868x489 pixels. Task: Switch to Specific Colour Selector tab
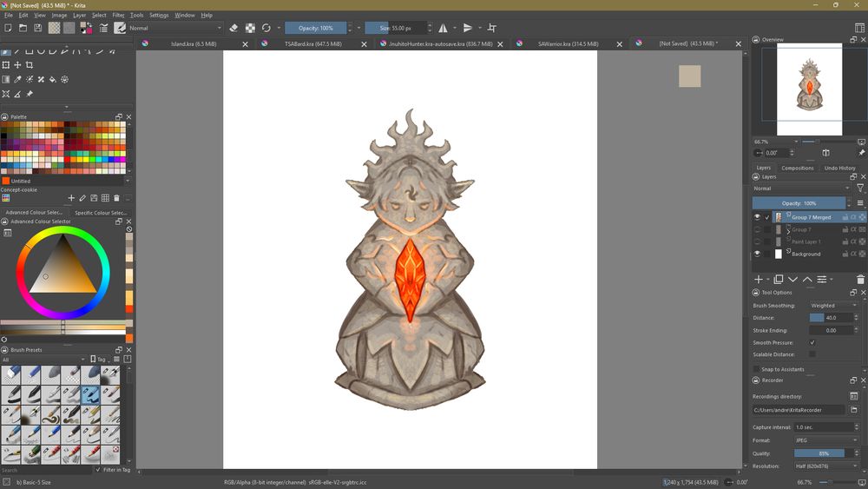pyautogui.click(x=100, y=213)
